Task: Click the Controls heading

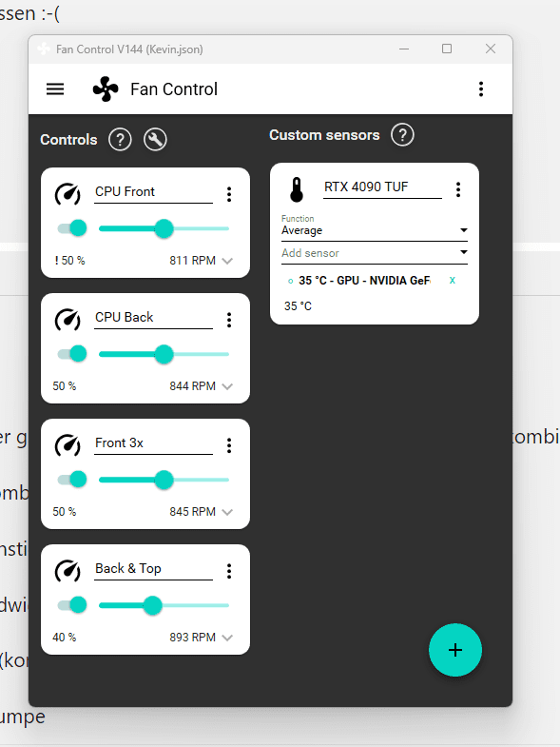Action: tap(68, 140)
